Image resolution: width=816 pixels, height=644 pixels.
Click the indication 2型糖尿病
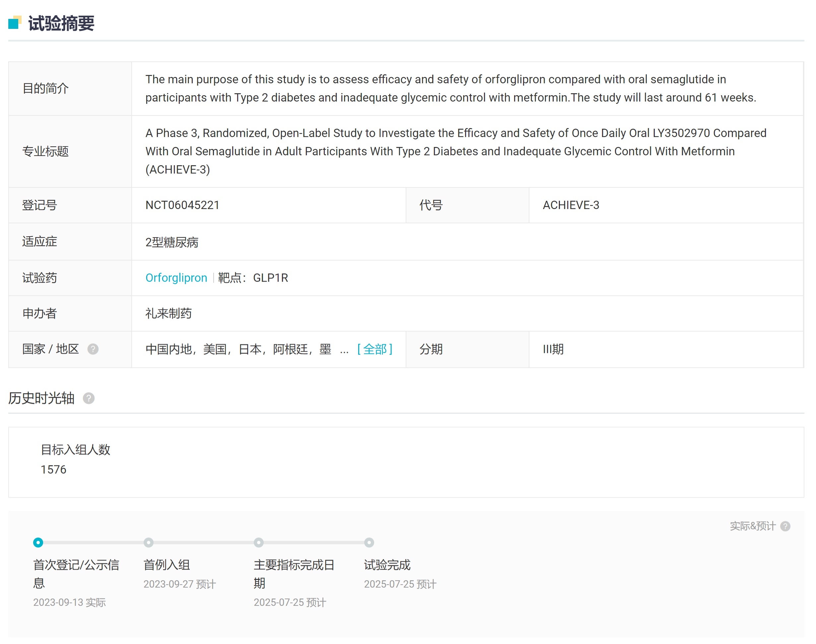pyautogui.click(x=172, y=242)
